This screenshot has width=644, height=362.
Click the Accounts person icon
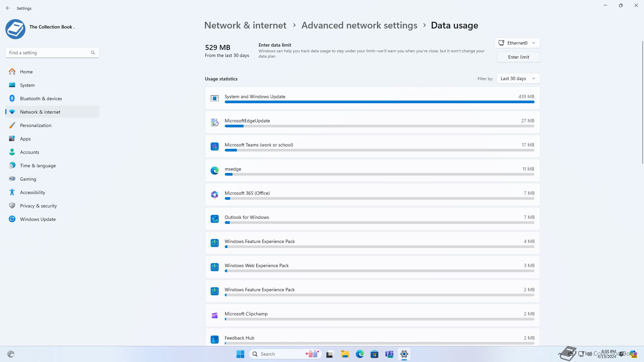(x=12, y=152)
